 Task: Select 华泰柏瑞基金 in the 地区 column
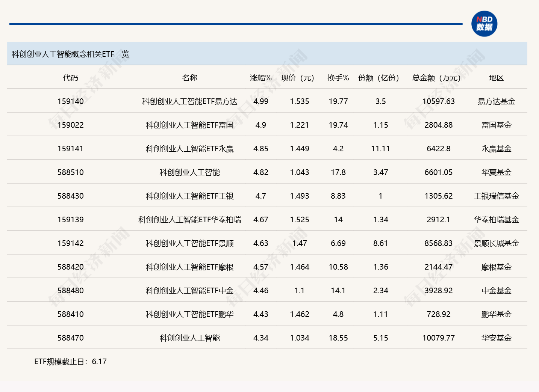point(497,220)
